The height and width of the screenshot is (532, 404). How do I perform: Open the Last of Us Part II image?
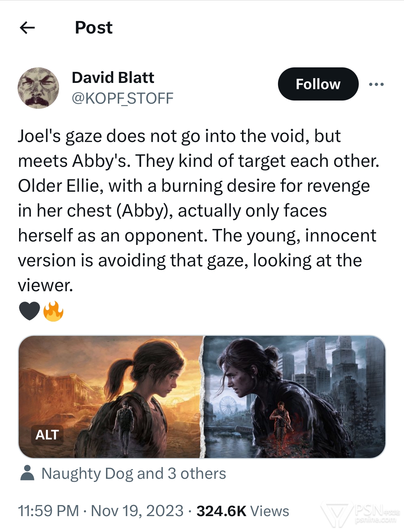pos(295,397)
